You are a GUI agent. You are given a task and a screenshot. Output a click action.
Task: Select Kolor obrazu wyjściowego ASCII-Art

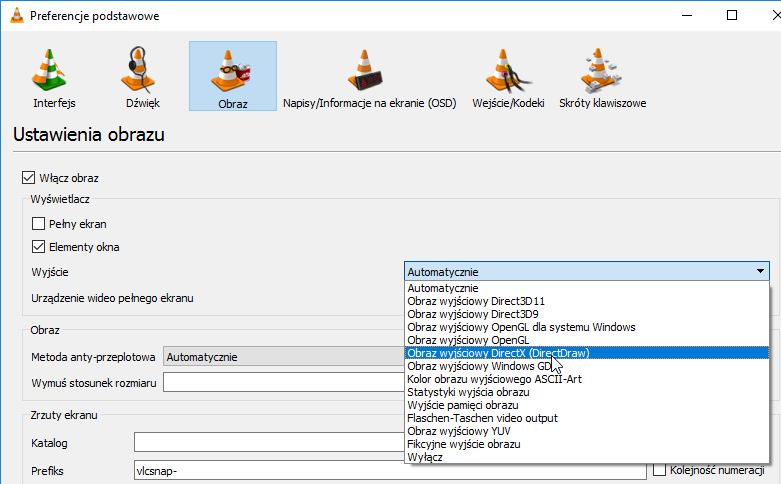tap(587, 378)
